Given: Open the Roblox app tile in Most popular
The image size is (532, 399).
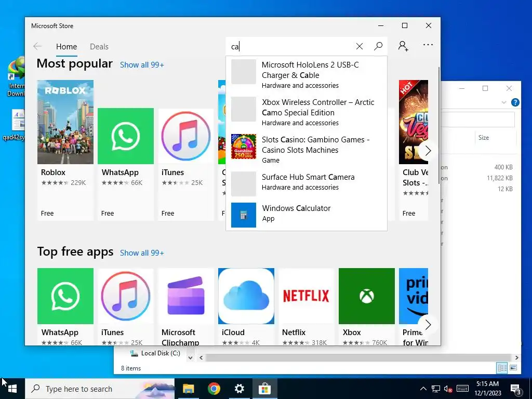Looking at the screenshot, I should [x=65, y=150].
